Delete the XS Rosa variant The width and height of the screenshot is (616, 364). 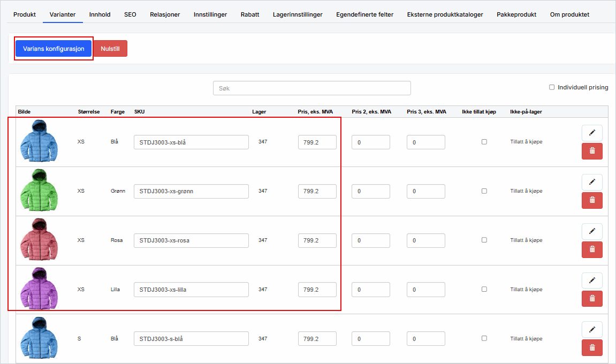[x=592, y=249]
